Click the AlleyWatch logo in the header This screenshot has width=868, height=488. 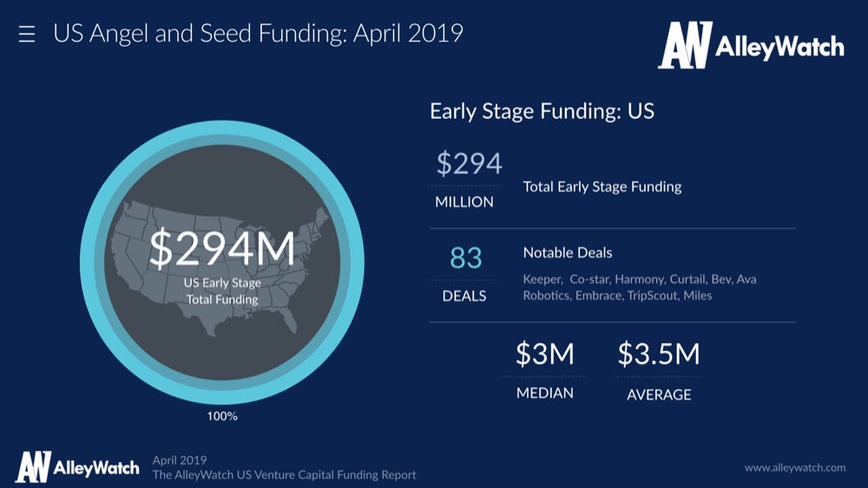(x=750, y=46)
